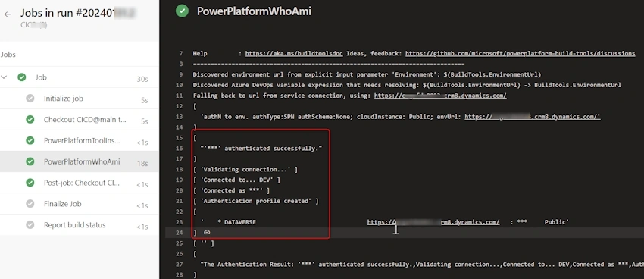Click log text 'Authentication profile created'

coord(255,201)
